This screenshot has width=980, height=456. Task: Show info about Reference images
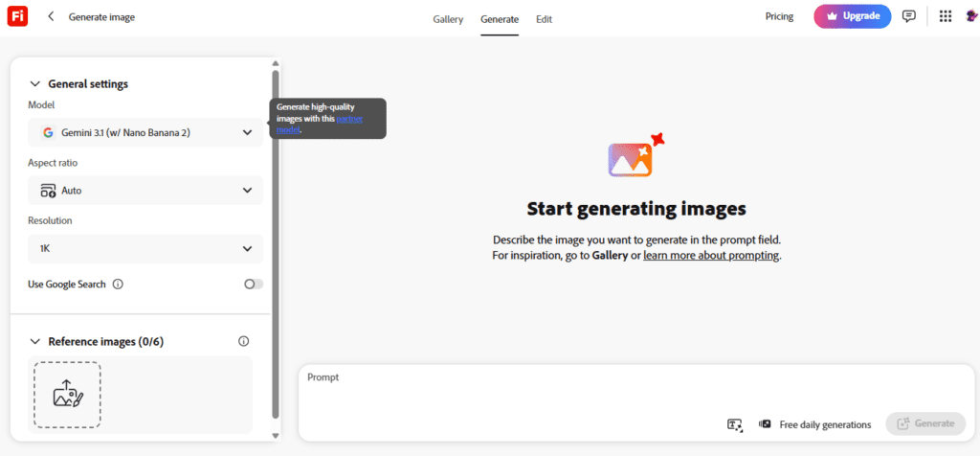pos(244,341)
